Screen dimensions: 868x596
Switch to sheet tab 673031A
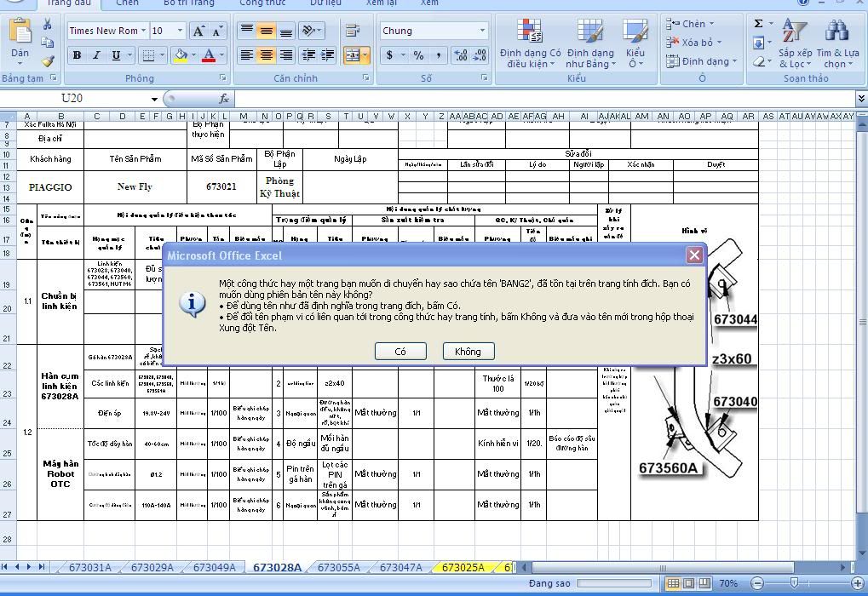point(89,567)
